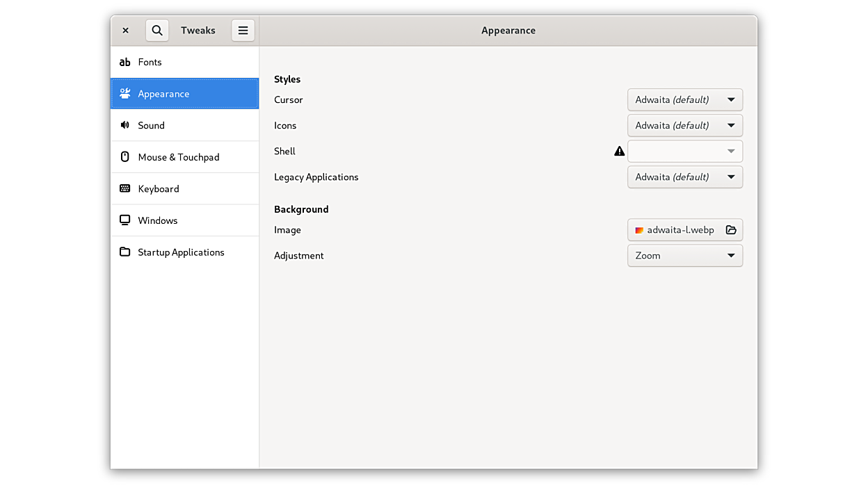The image size is (868, 488).
Task: Click the folder-open icon beside adwaita-l.webp
Action: click(x=731, y=230)
